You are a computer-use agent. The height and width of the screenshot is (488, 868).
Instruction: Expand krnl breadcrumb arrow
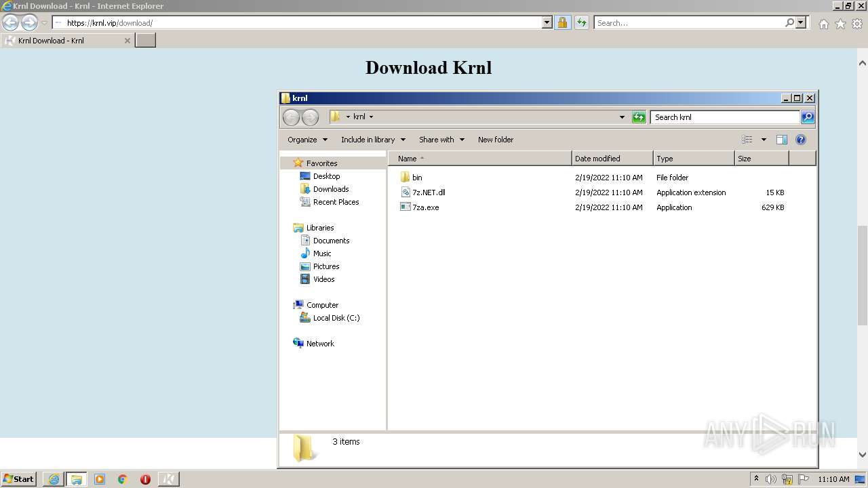372,117
